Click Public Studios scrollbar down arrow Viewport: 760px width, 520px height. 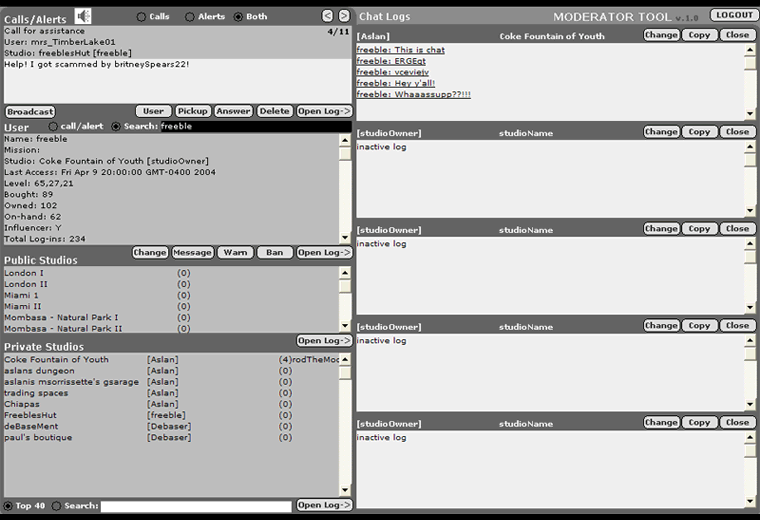coord(345,326)
